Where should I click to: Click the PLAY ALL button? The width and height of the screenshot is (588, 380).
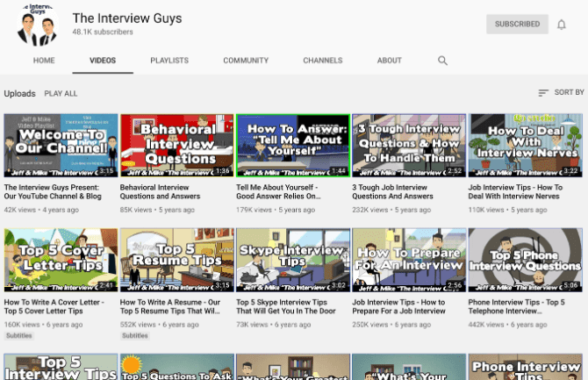tap(61, 93)
